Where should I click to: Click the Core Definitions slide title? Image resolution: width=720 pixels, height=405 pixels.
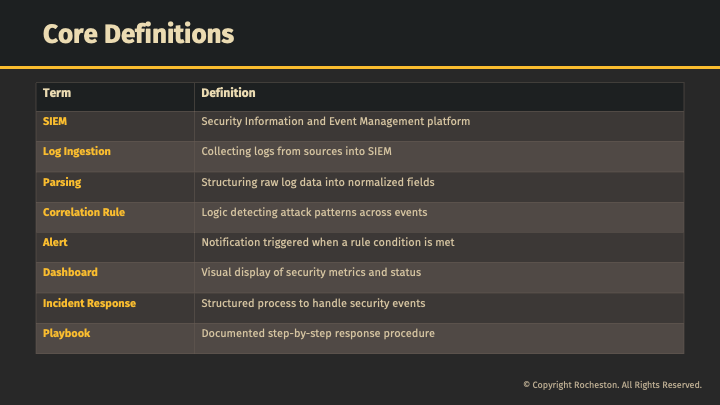[138, 34]
